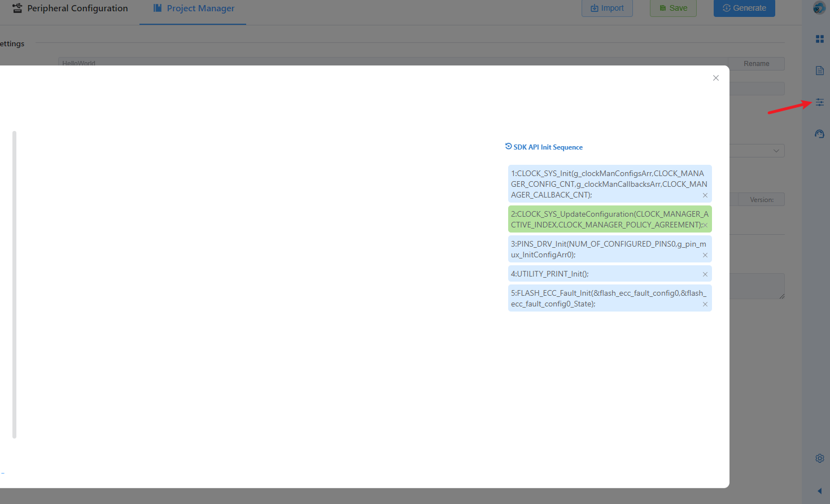Close the dialog with the X button
The image size is (830, 504).
coord(715,78)
